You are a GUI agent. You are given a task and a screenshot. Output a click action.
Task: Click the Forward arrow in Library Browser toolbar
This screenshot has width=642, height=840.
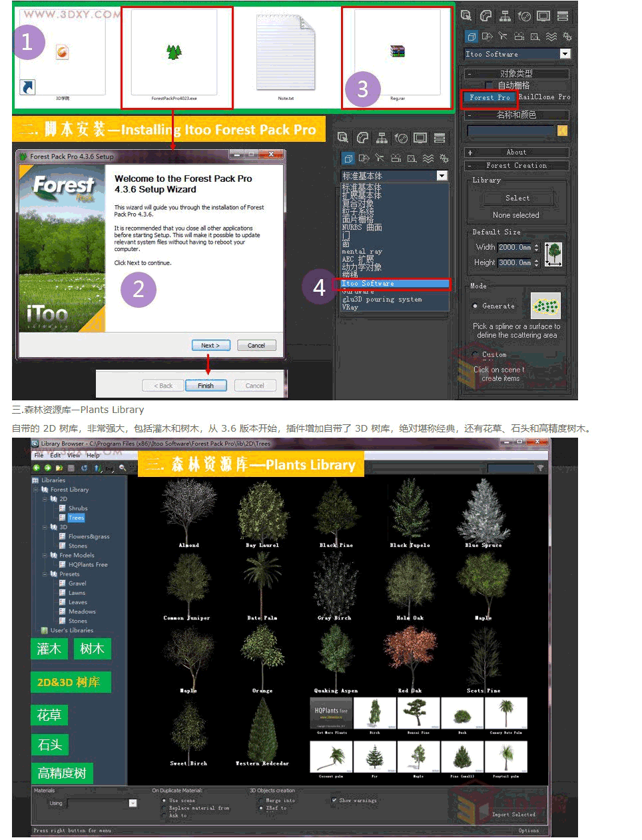point(48,468)
